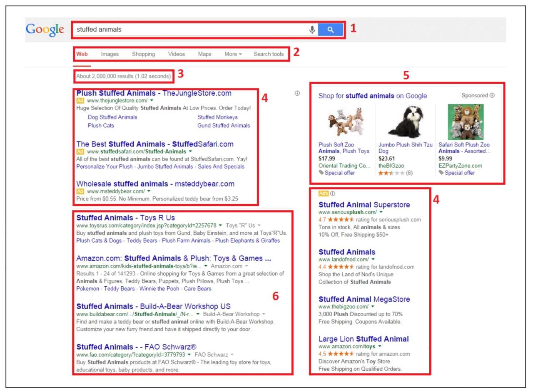Open Wholesale stuffed animals - msteddybear.com
This screenshot has height=392, width=533.
(x=155, y=184)
